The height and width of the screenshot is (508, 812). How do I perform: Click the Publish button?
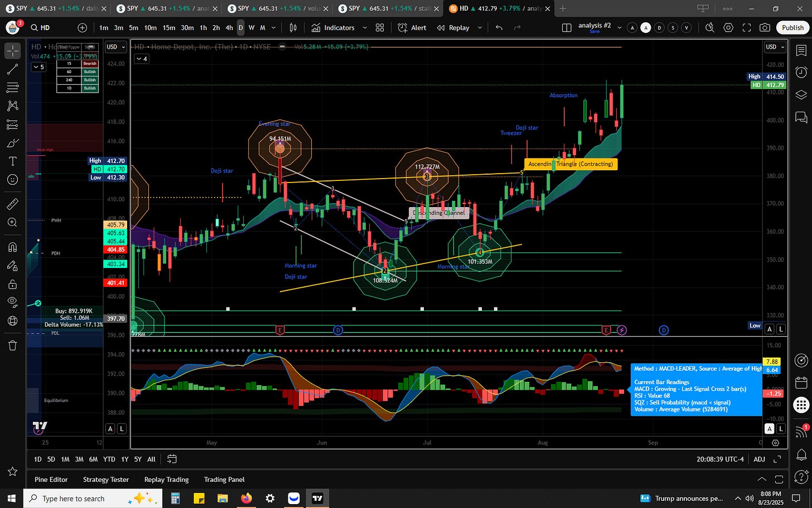click(x=792, y=27)
